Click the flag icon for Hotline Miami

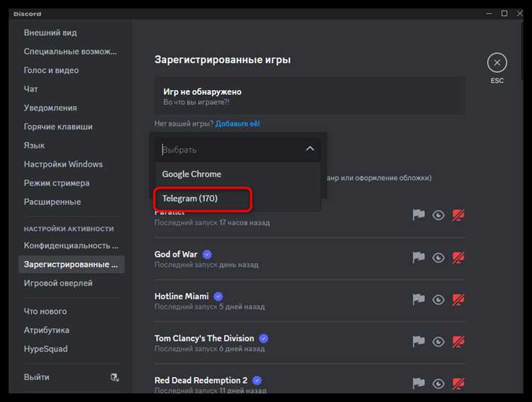(x=419, y=299)
